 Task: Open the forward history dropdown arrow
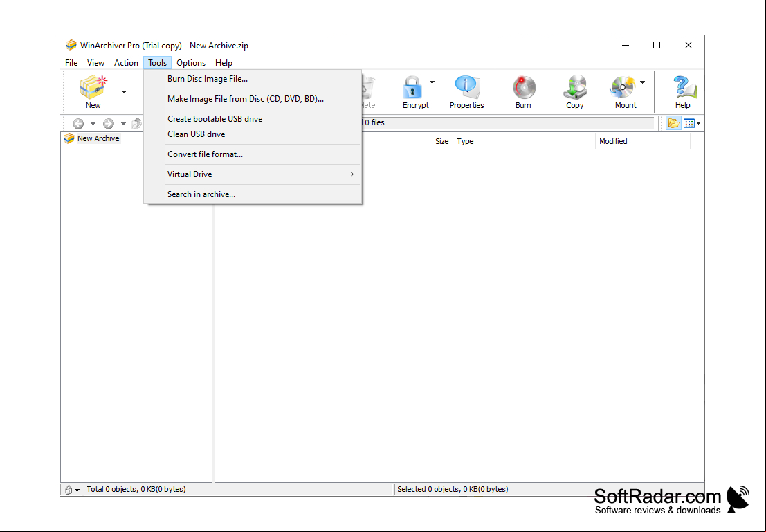point(123,124)
